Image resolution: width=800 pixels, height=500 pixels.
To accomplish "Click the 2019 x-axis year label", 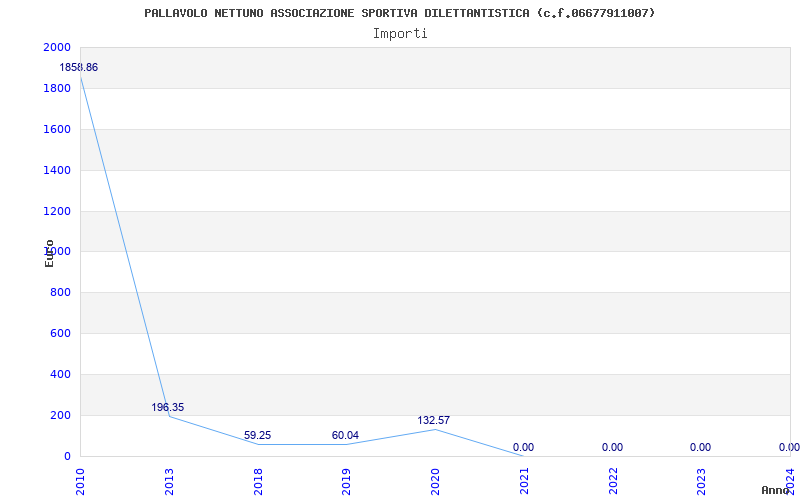I will pos(346,482).
